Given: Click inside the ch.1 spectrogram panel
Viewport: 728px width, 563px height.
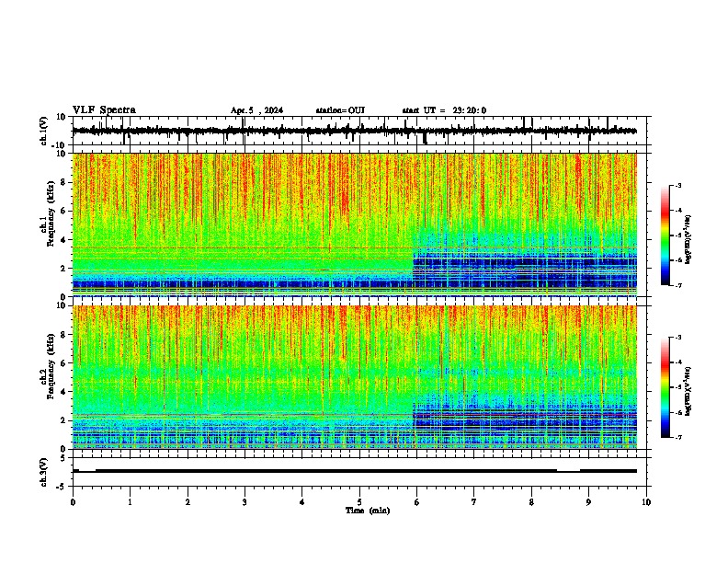Looking at the screenshot, I should click(354, 224).
